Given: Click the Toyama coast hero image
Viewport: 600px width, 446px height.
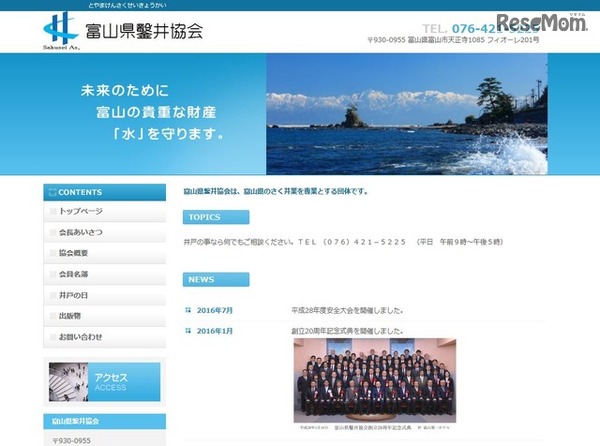Looking at the screenshot, I should [407, 114].
